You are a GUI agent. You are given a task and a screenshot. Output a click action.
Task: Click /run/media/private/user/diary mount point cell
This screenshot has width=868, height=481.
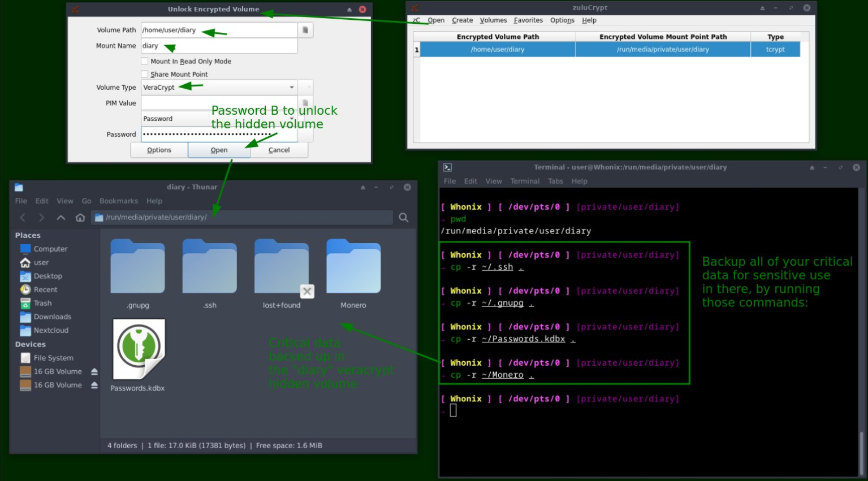coord(663,49)
